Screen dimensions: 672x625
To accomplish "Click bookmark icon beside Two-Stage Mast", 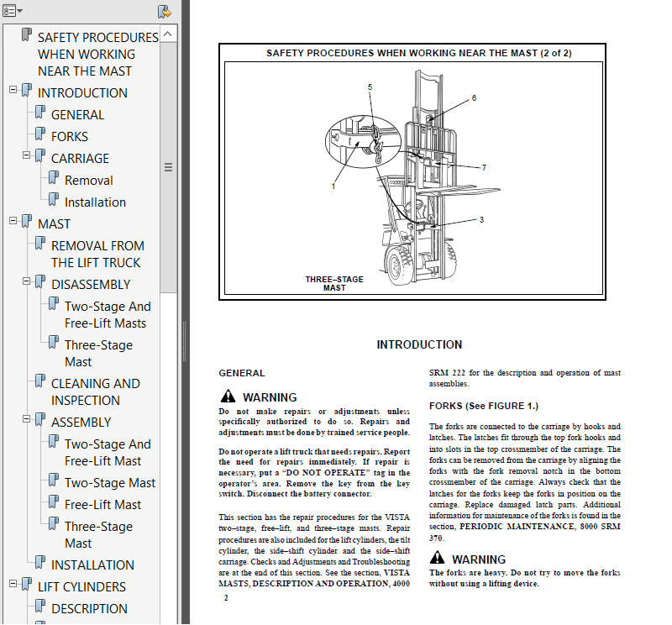I will click(54, 480).
